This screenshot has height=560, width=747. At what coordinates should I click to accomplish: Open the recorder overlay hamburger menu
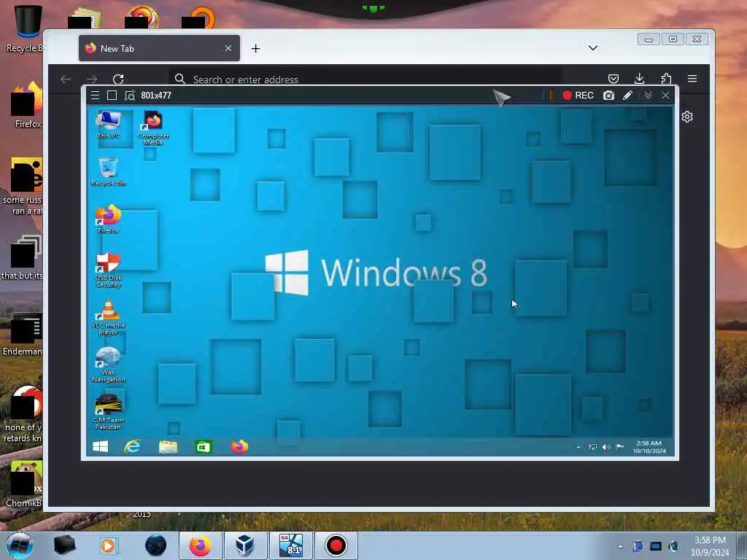[x=96, y=96]
